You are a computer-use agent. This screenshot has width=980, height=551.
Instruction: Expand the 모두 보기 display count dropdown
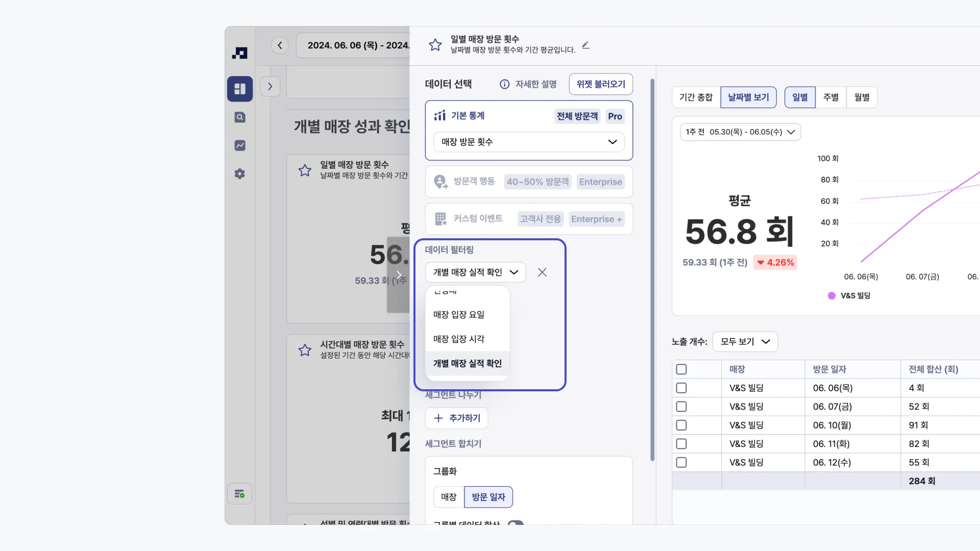click(x=745, y=342)
